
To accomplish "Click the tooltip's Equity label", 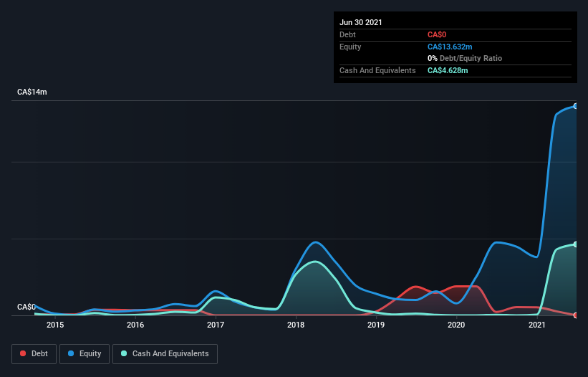I will pyautogui.click(x=350, y=47).
